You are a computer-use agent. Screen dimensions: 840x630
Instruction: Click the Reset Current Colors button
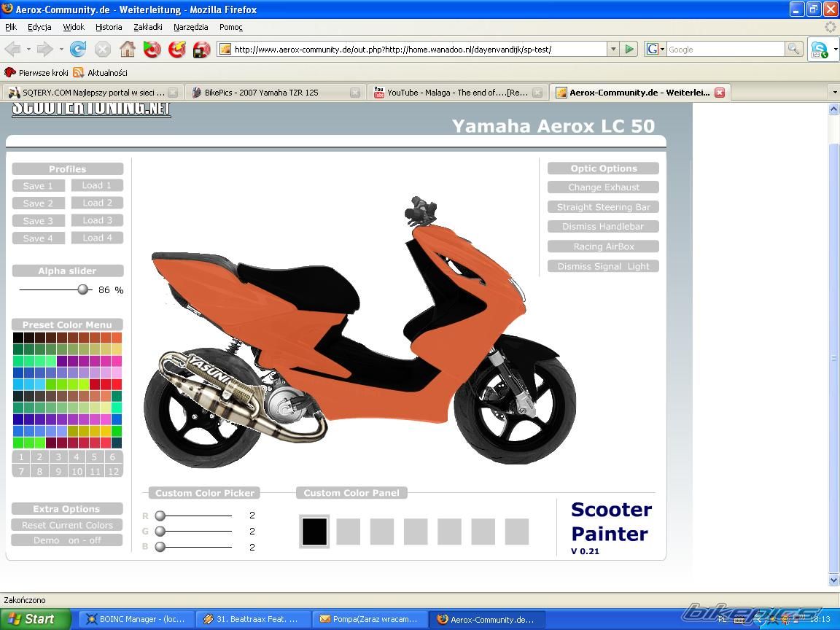tap(67, 525)
